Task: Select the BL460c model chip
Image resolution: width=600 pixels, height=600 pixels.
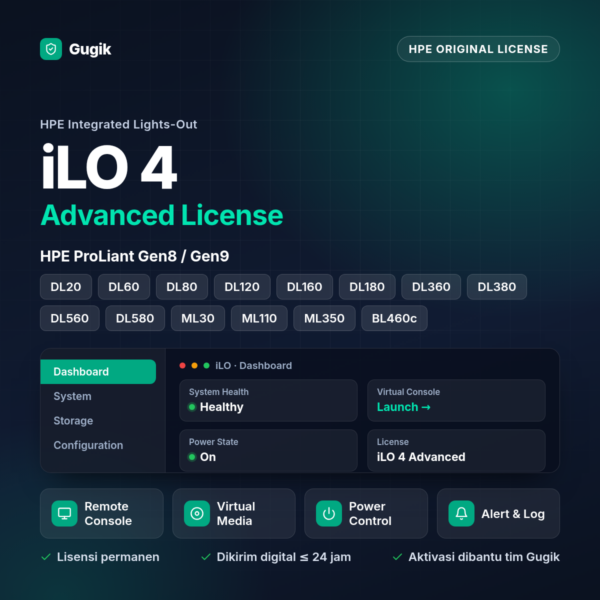Action: (395, 318)
